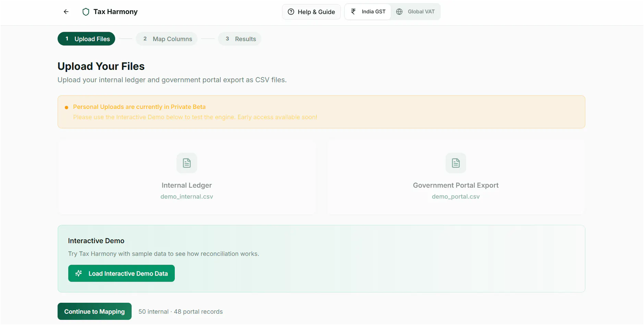This screenshot has width=644, height=325.
Task: Click the back arrow icon
Action: [66, 12]
